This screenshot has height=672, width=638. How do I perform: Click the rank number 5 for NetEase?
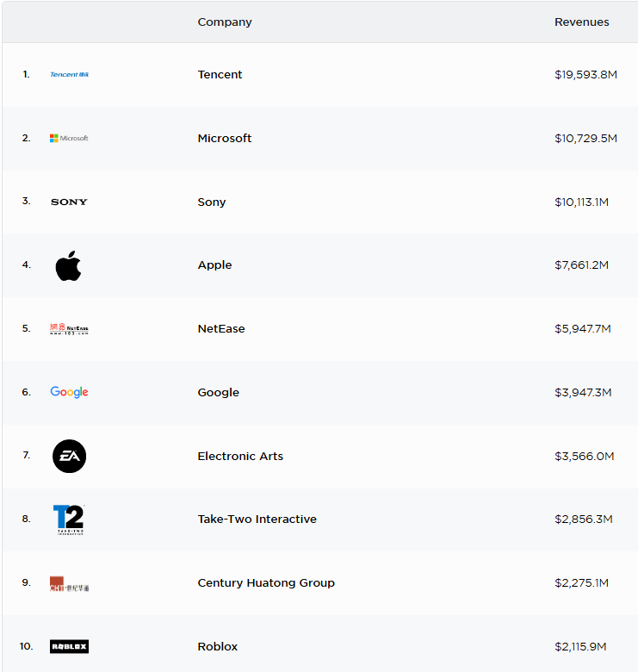26,328
